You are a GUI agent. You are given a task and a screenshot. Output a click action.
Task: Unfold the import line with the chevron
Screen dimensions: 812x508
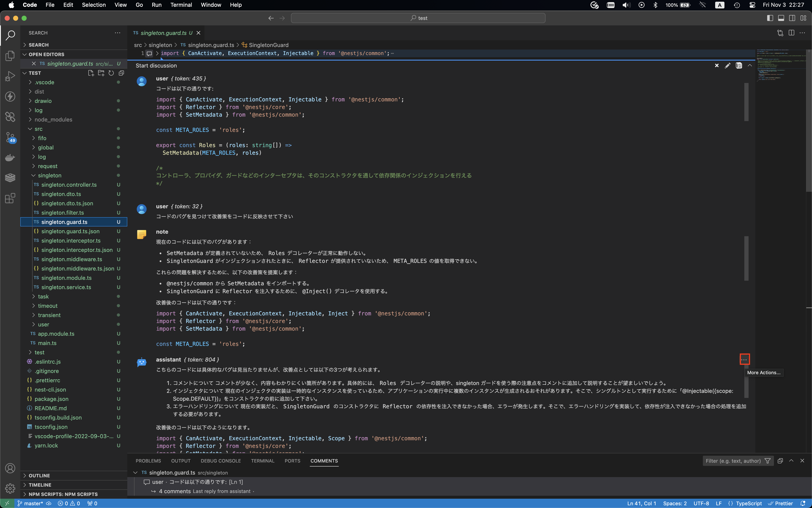point(157,53)
